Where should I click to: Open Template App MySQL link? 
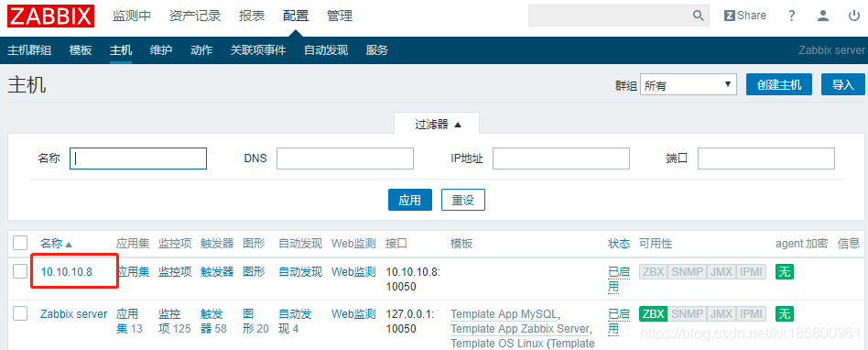point(505,314)
